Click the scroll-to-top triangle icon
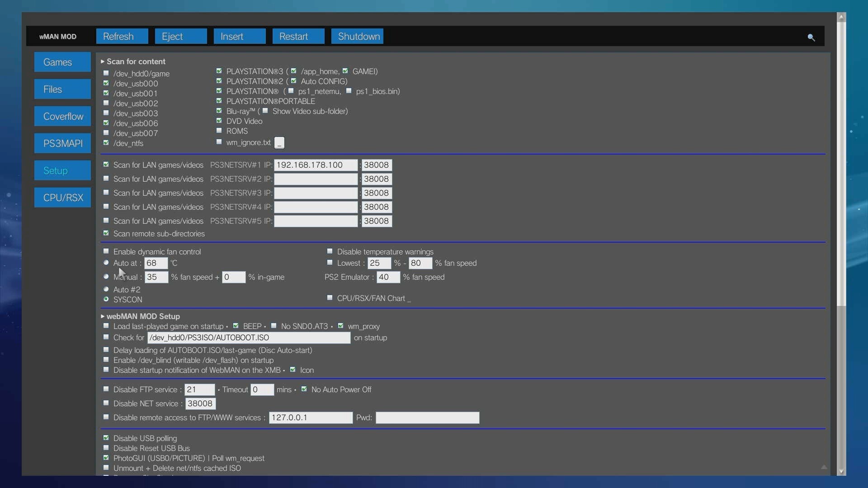The height and width of the screenshot is (488, 868). pyautogui.click(x=824, y=467)
